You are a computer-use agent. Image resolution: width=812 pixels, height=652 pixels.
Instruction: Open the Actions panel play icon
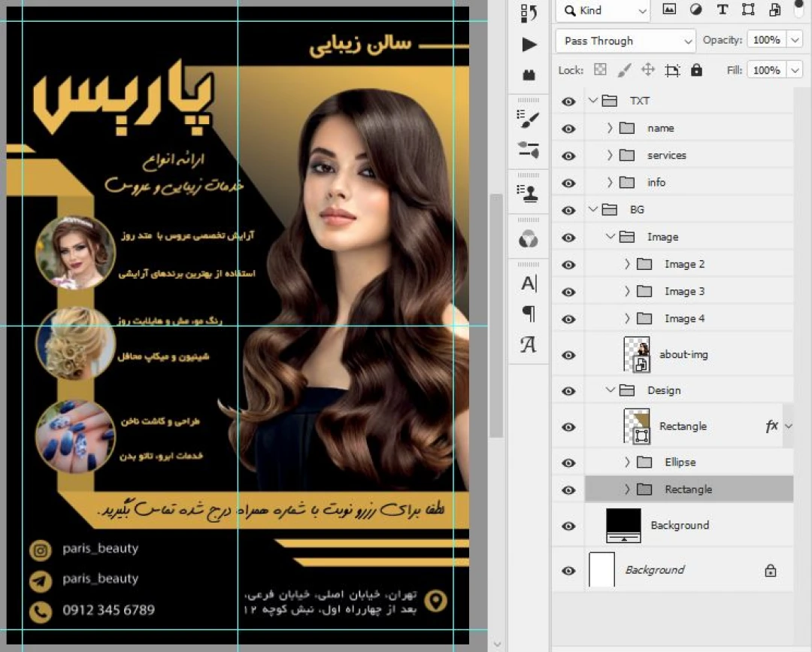click(x=529, y=44)
